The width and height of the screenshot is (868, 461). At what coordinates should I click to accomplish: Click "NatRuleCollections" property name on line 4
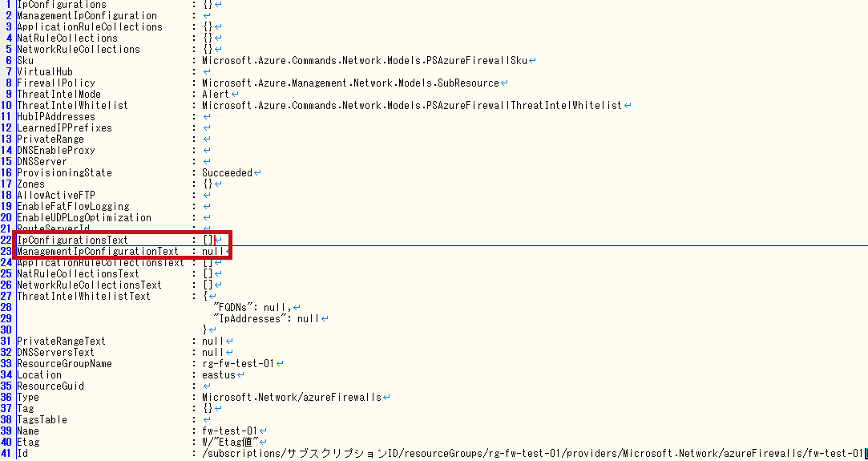(x=67, y=38)
